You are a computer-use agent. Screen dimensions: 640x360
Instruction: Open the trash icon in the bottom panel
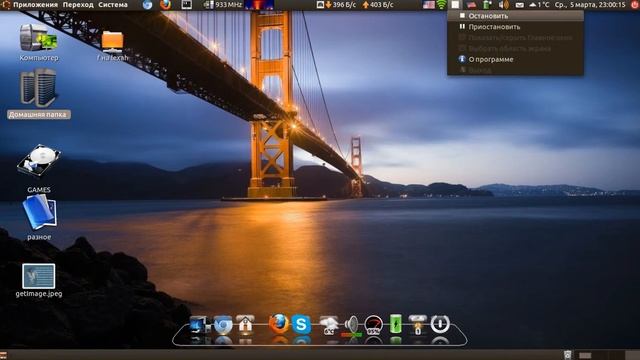567,355
